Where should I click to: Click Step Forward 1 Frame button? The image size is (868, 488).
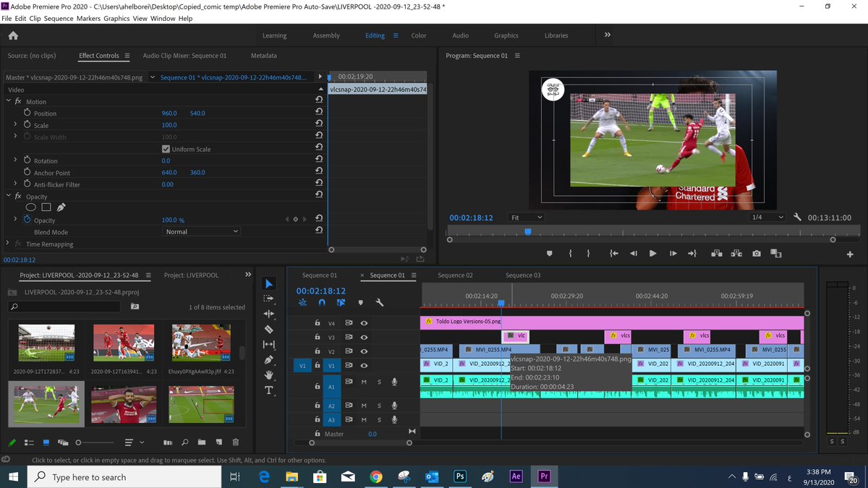pos(673,253)
